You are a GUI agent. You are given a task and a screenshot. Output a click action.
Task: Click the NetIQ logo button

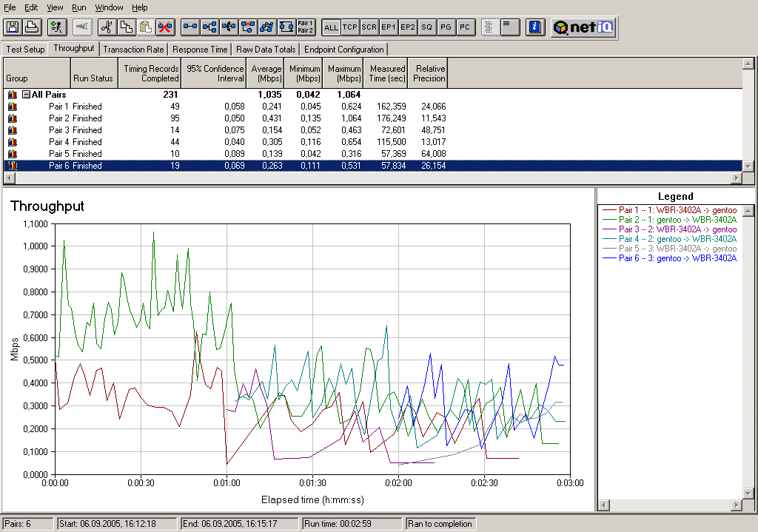coord(583,27)
